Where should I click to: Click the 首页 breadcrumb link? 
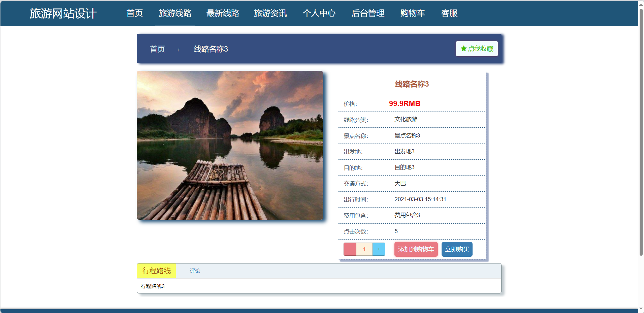pos(157,49)
